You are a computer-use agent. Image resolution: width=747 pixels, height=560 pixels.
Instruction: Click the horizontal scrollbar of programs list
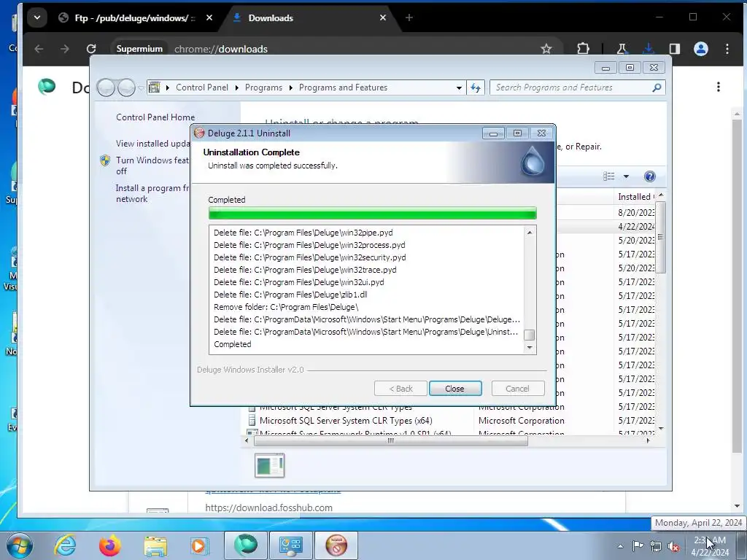pyautogui.click(x=391, y=441)
